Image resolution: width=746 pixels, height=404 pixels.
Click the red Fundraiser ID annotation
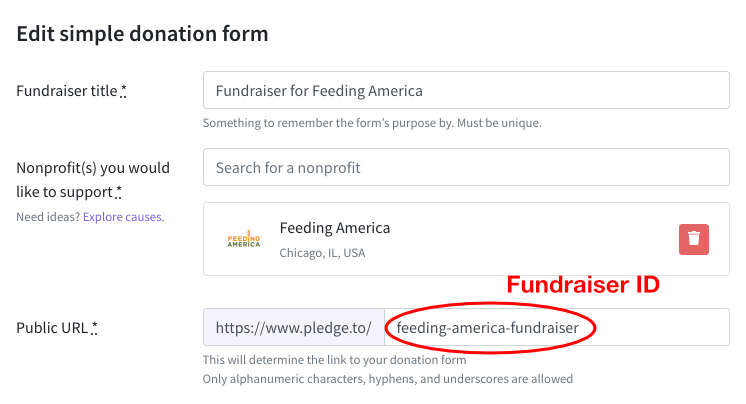point(583,285)
